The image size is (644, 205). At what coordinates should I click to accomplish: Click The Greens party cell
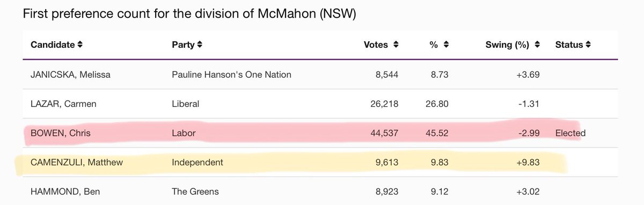(x=195, y=191)
